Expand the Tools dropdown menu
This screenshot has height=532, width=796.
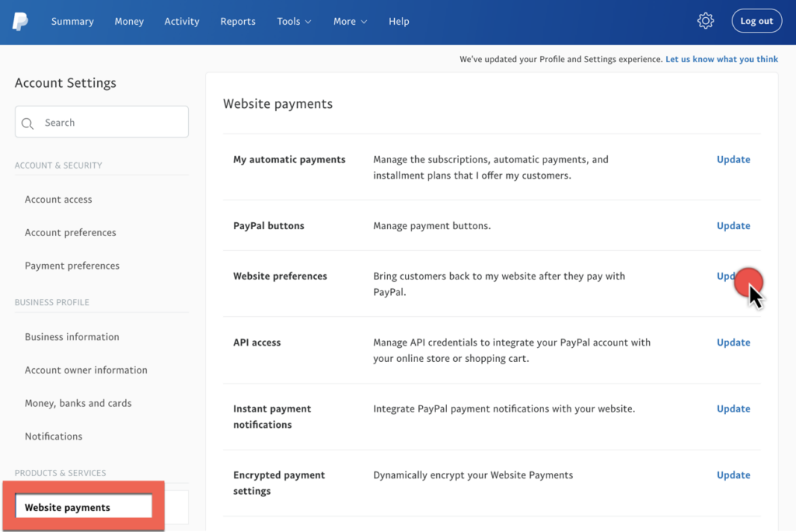tap(294, 21)
